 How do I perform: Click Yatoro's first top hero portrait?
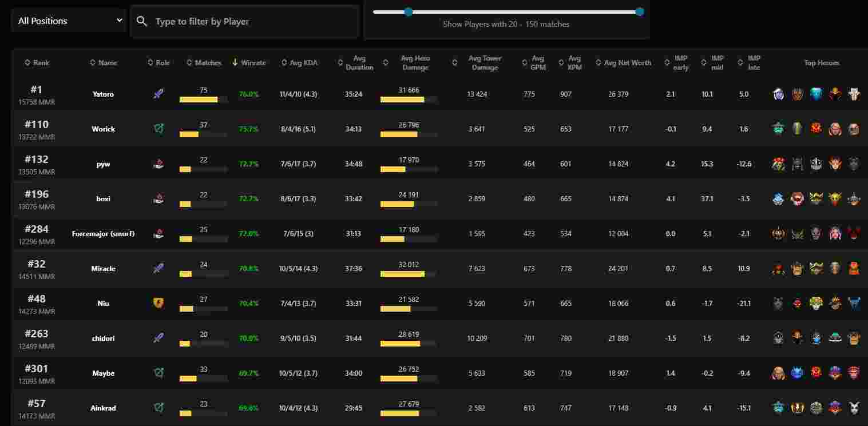[778, 94]
